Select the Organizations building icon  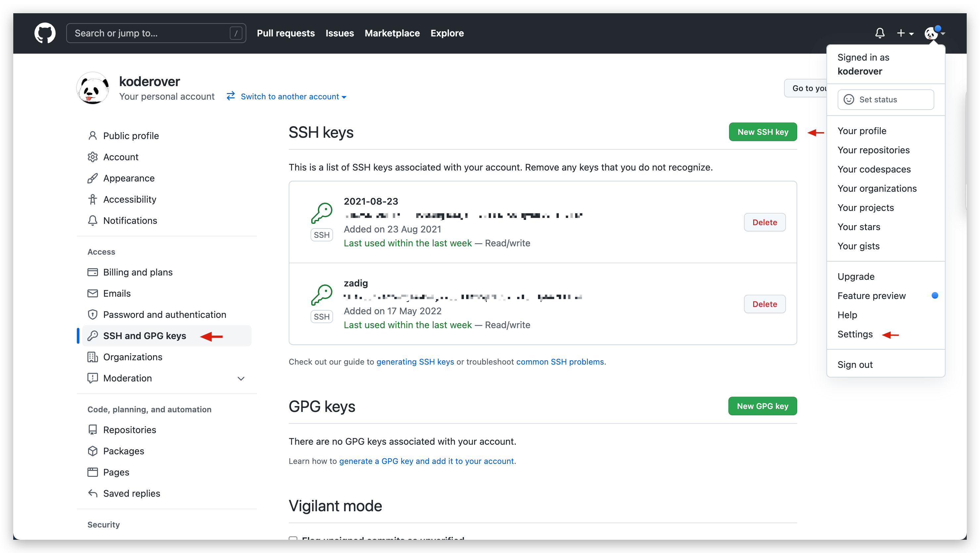click(x=93, y=357)
